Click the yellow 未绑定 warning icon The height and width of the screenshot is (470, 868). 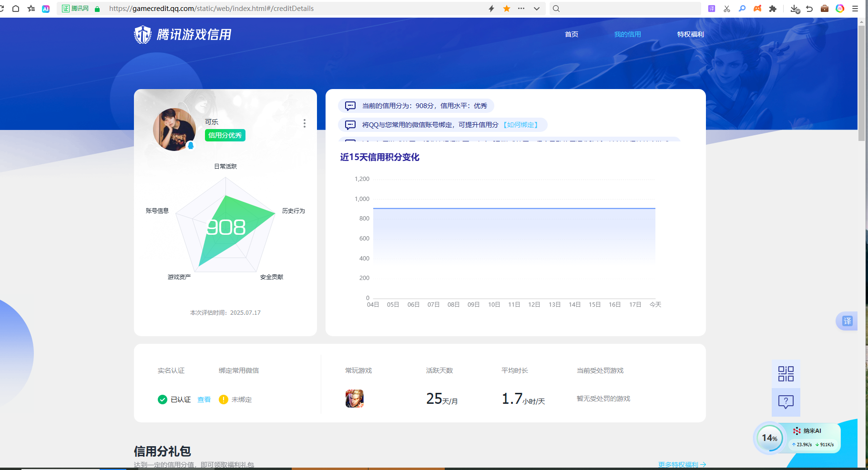point(224,400)
